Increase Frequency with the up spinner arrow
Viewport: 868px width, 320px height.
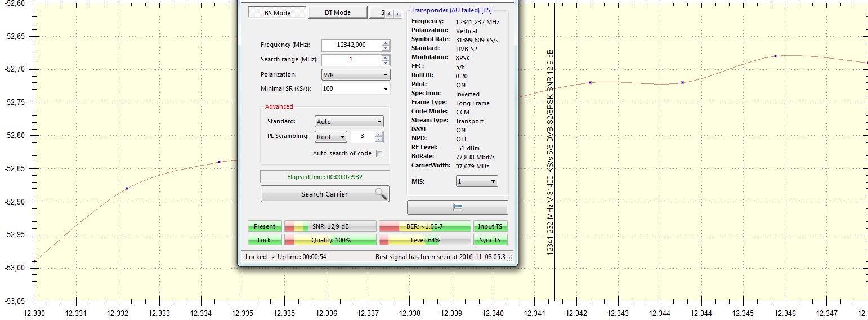385,43
